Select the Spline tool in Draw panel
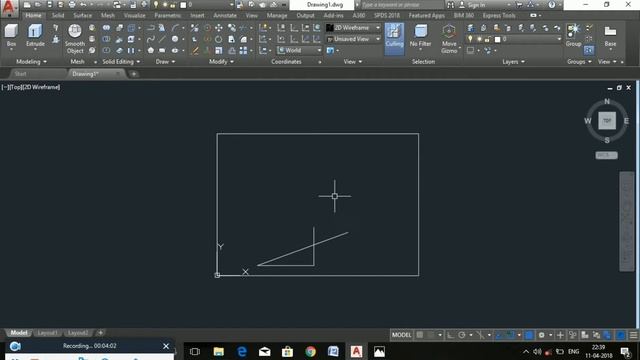The image size is (640, 360). click(x=151, y=39)
